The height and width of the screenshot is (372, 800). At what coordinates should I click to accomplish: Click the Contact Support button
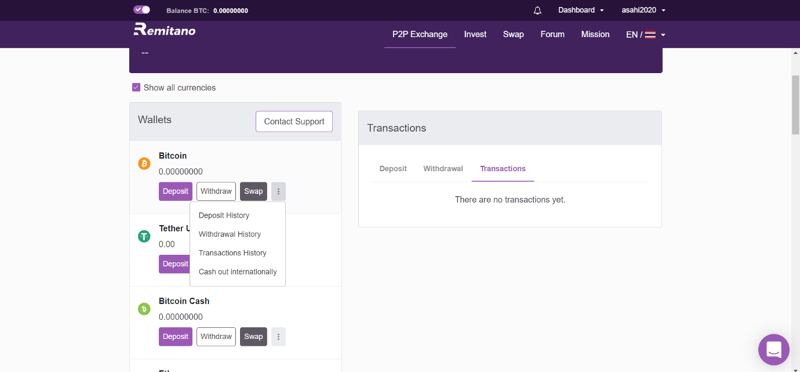(x=294, y=121)
